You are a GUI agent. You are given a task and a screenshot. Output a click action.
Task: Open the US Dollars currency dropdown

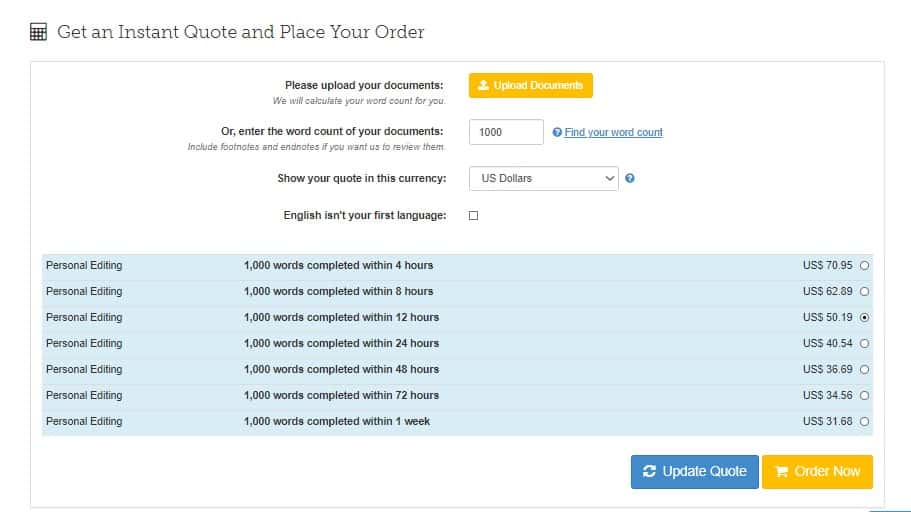click(544, 178)
